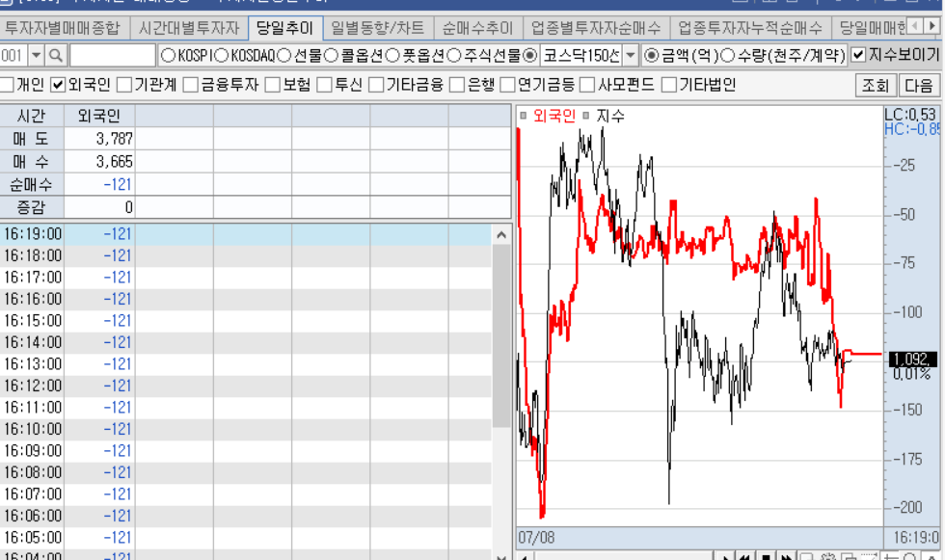Select the 16:05:00 table row

[x=246, y=538]
